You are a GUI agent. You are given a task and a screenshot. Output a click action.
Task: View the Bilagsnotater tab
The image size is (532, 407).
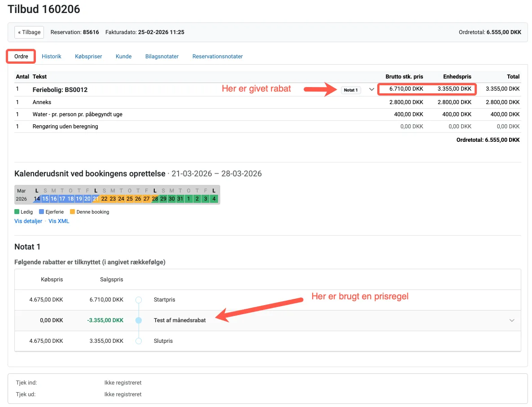pos(162,57)
